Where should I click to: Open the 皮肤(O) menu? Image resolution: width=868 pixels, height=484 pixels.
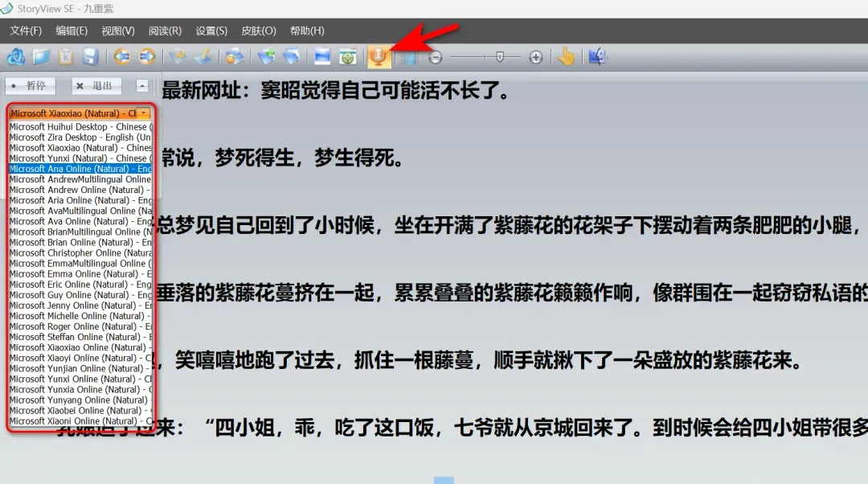[259, 31]
